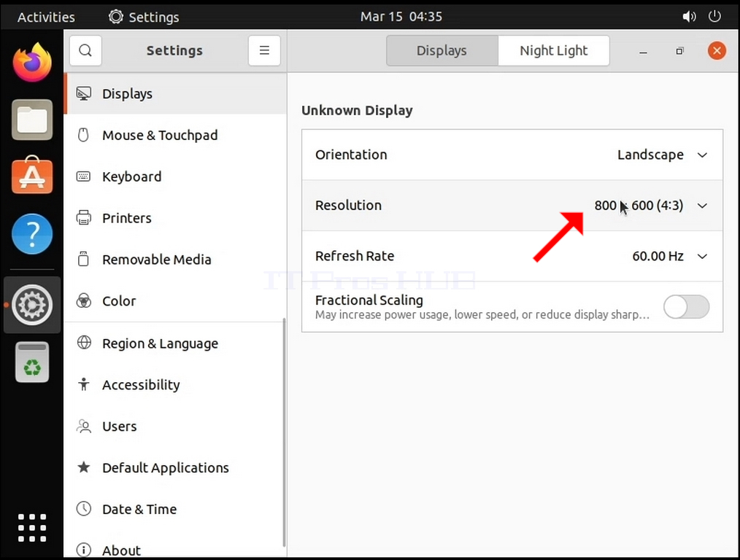Click the Color sidebar icon
This screenshot has height=560, width=740.
[83, 300]
